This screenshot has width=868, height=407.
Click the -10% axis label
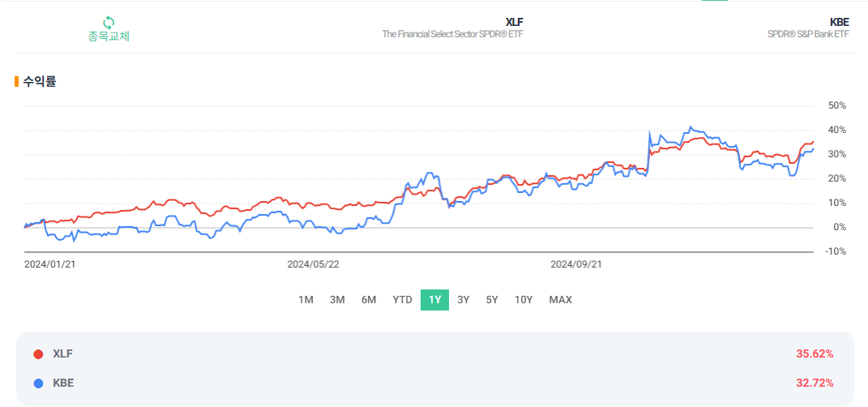(x=836, y=251)
